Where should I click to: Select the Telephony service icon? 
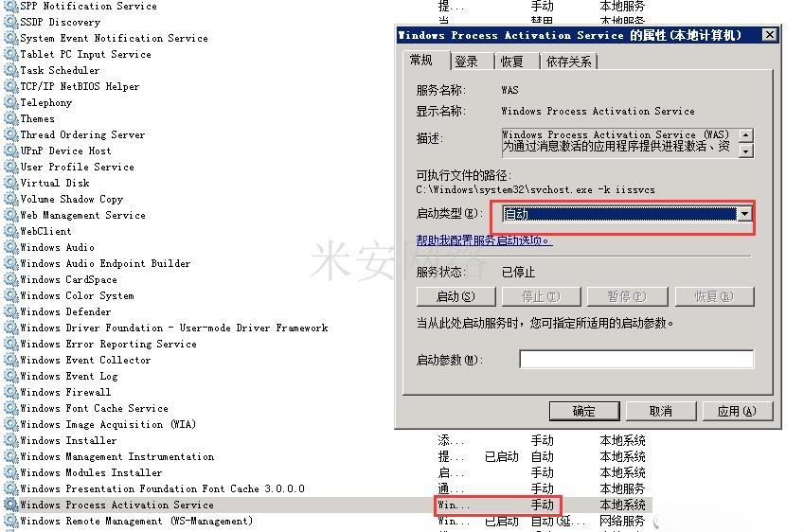pyautogui.click(x=10, y=103)
